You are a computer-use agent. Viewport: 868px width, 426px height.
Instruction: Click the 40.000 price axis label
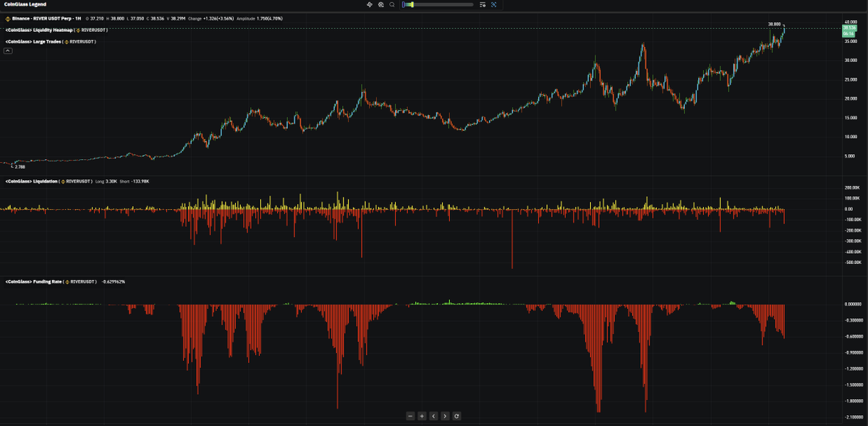pos(851,22)
